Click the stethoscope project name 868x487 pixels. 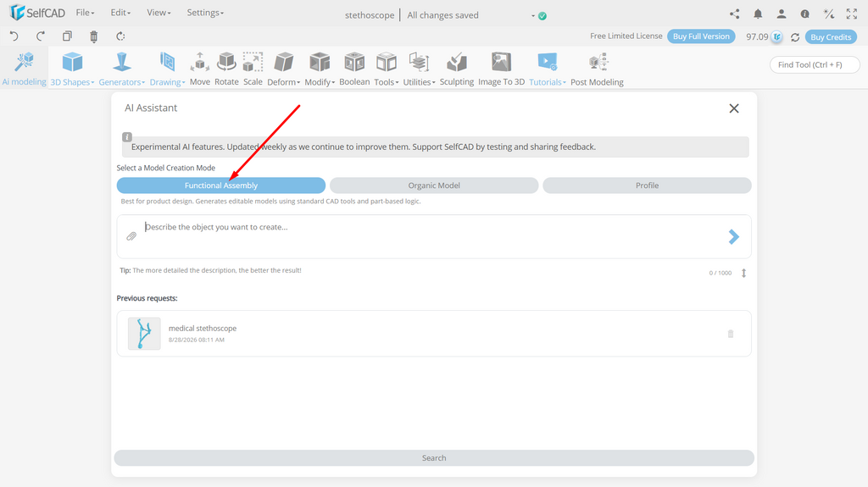click(370, 15)
